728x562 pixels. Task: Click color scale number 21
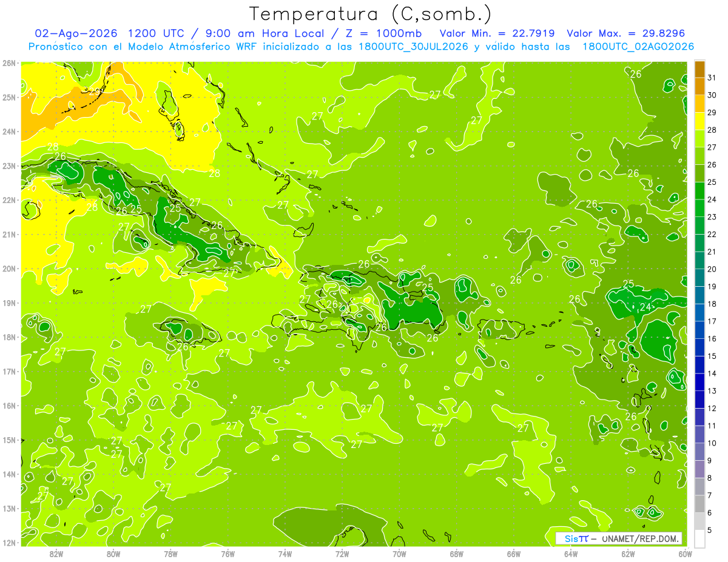(x=712, y=252)
